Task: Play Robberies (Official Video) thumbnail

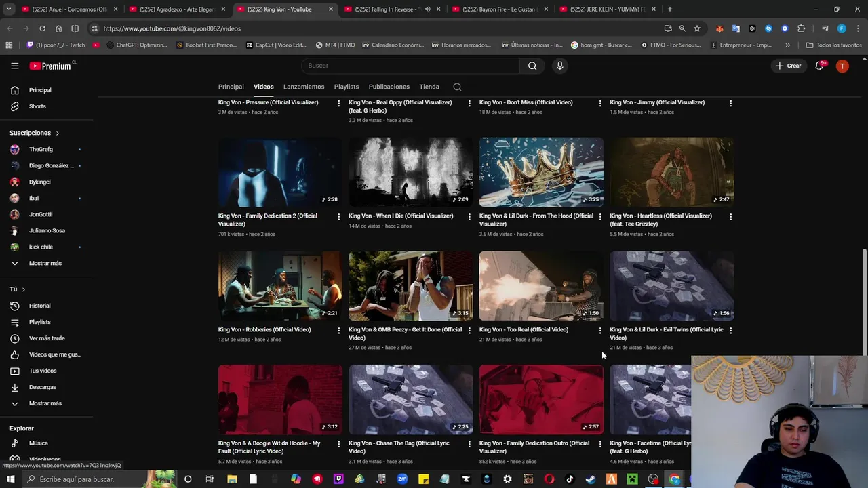Action: pyautogui.click(x=280, y=286)
